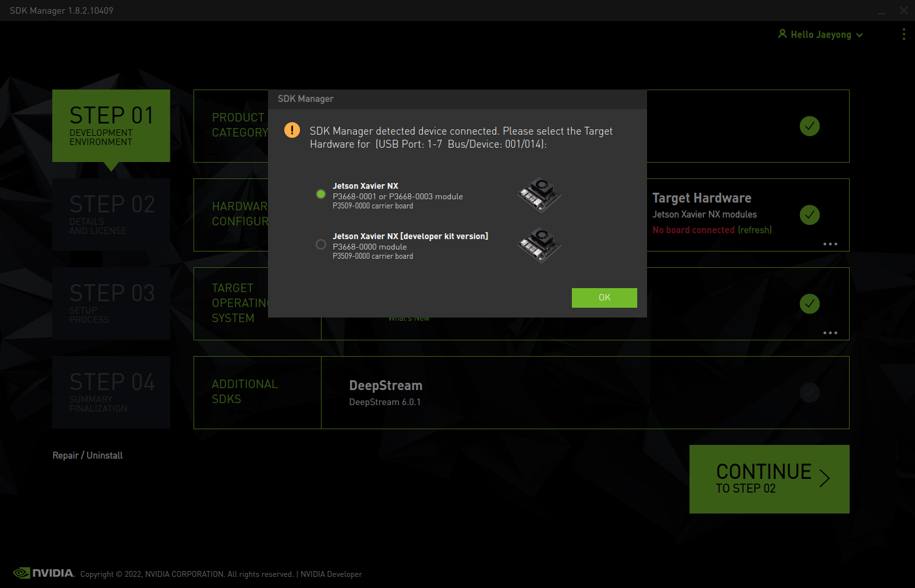Click the Hardware Configuration label
The image size is (915, 588).
(x=240, y=214)
